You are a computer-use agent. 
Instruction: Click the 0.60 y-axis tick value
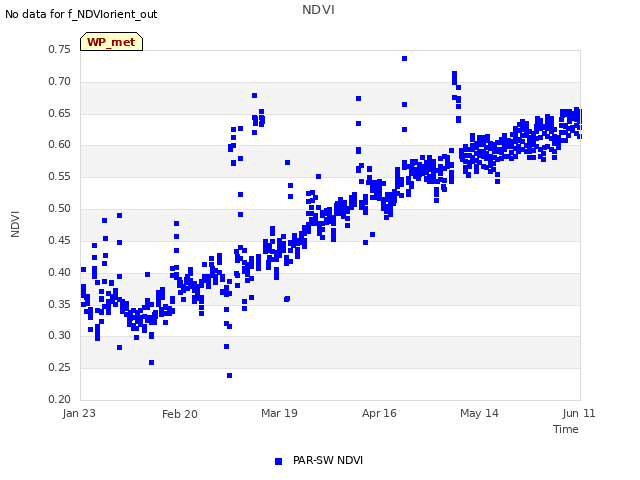pos(60,144)
